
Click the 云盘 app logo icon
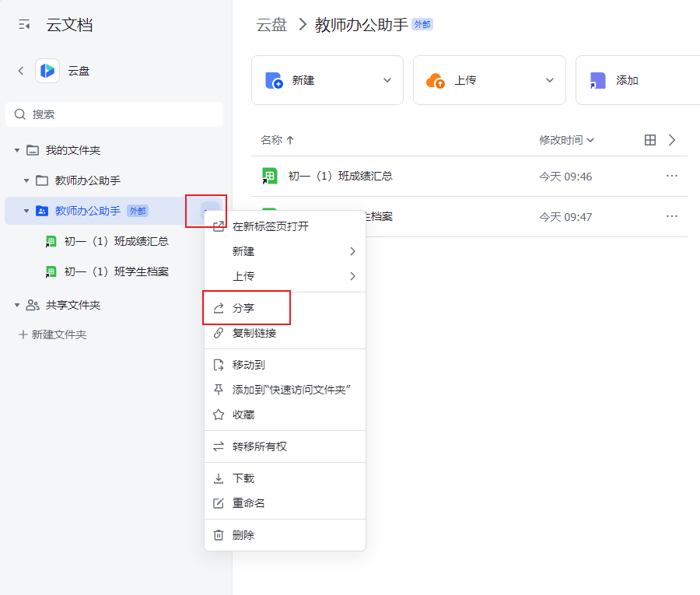click(47, 71)
